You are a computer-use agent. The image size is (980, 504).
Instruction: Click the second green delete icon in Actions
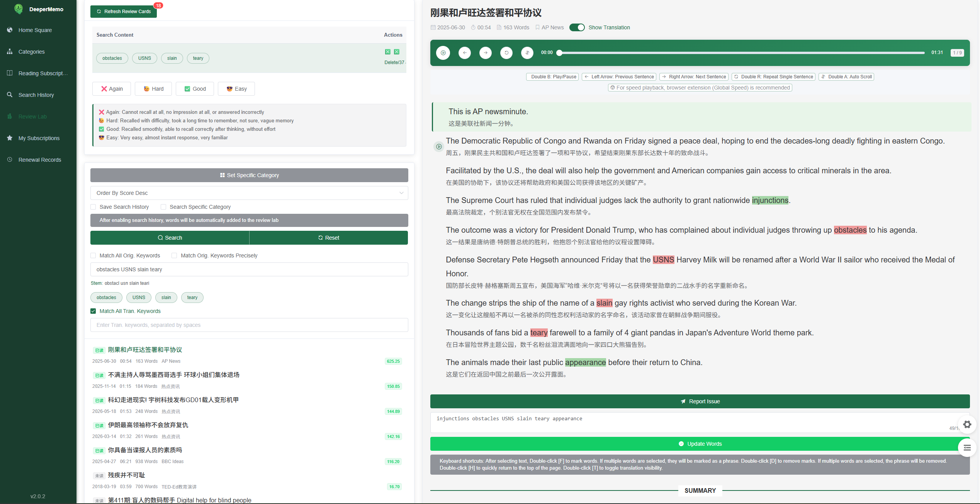397,52
